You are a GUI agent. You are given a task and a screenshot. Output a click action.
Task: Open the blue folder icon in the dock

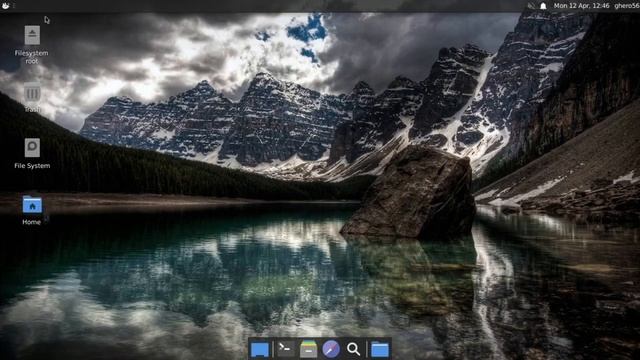click(x=380, y=350)
